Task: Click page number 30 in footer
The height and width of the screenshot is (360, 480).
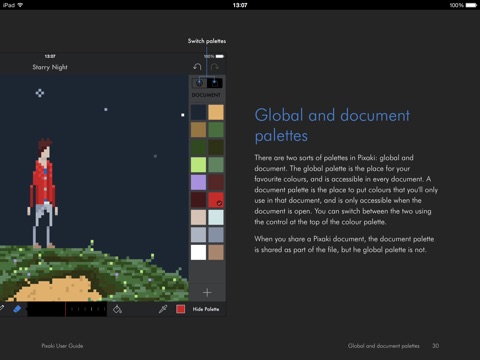Action: tap(435, 346)
